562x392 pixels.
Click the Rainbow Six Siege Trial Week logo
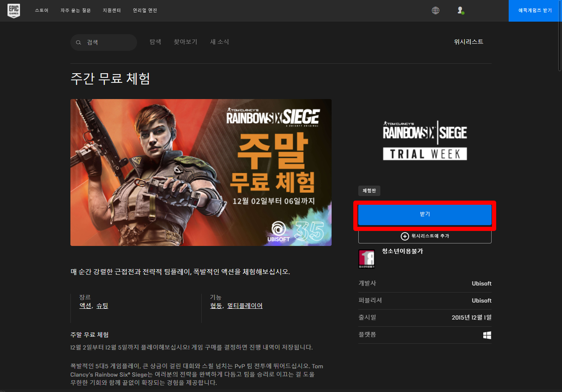coord(425,140)
